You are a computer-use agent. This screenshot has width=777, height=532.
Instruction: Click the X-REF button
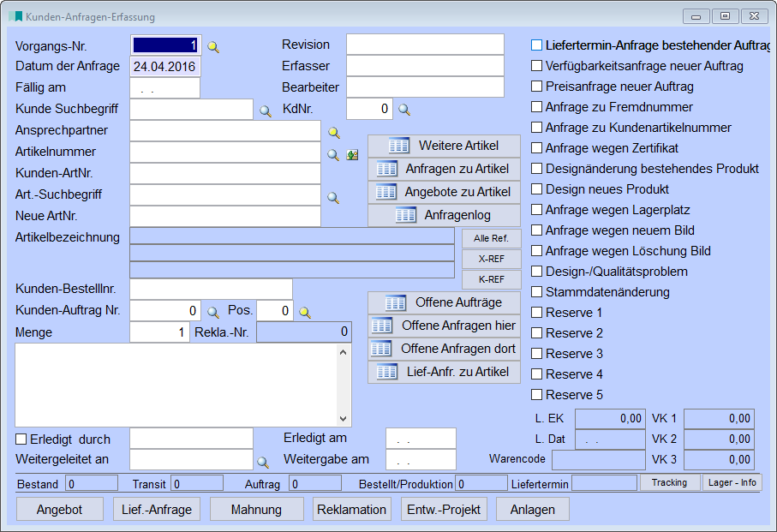(x=491, y=259)
